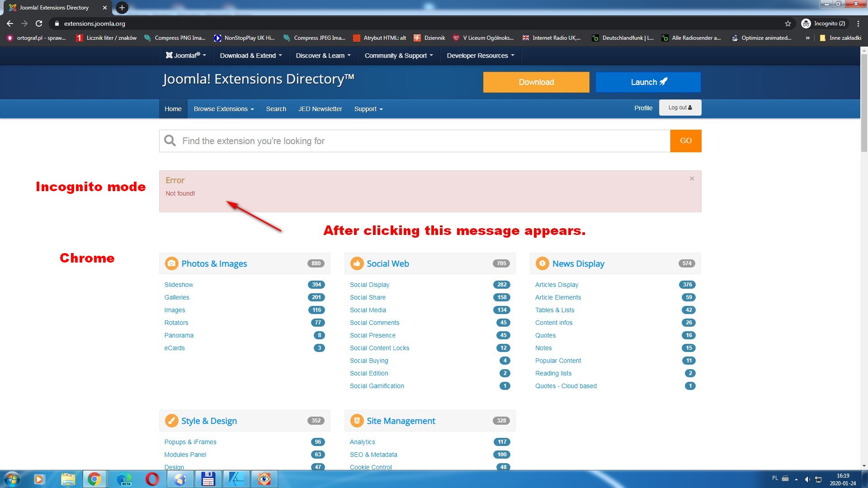Expand the Browse Extensions dropdown
The image size is (868, 488).
point(223,108)
